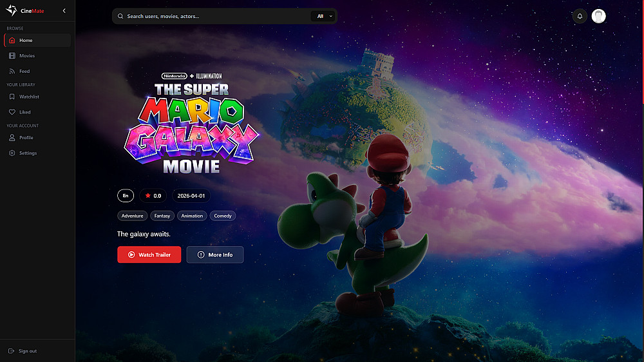Open Settings via the gear icon
Screen dimensions: 644x362
click(12, 153)
